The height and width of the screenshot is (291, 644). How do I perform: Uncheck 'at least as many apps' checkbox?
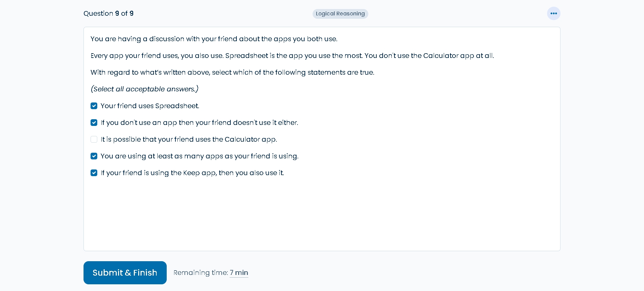point(94,156)
